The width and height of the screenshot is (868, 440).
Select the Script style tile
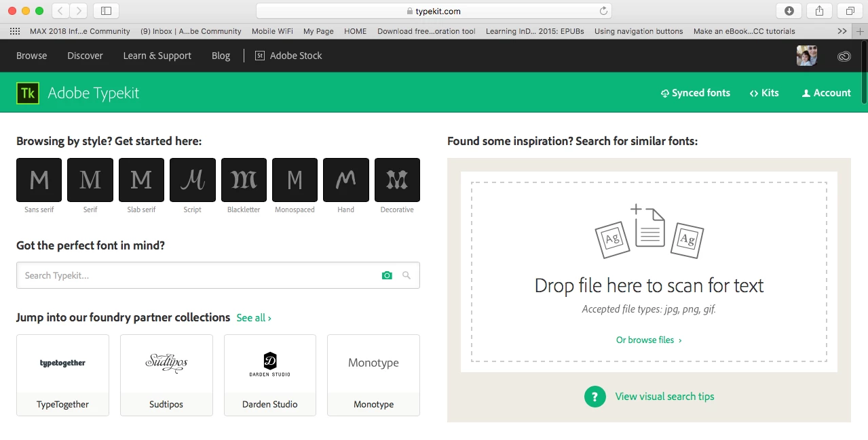tap(193, 180)
